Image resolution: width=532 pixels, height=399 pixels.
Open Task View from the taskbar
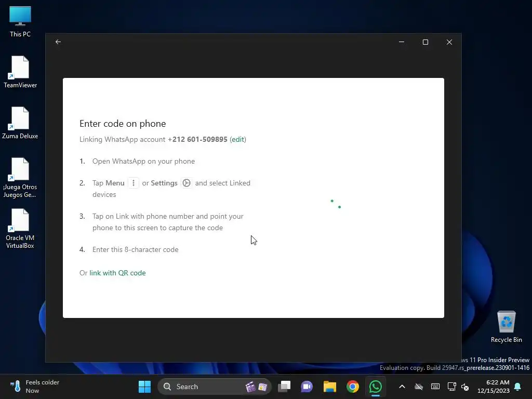coord(284,387)
